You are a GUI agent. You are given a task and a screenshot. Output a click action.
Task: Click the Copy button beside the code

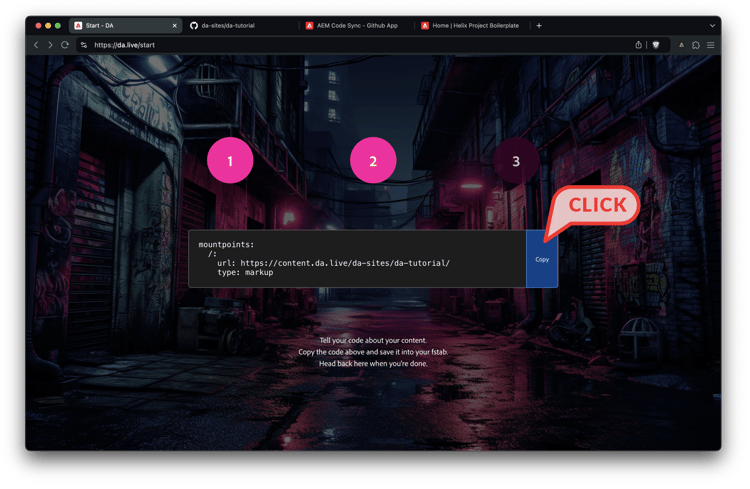pyautogui.click(x=541, y=259)
